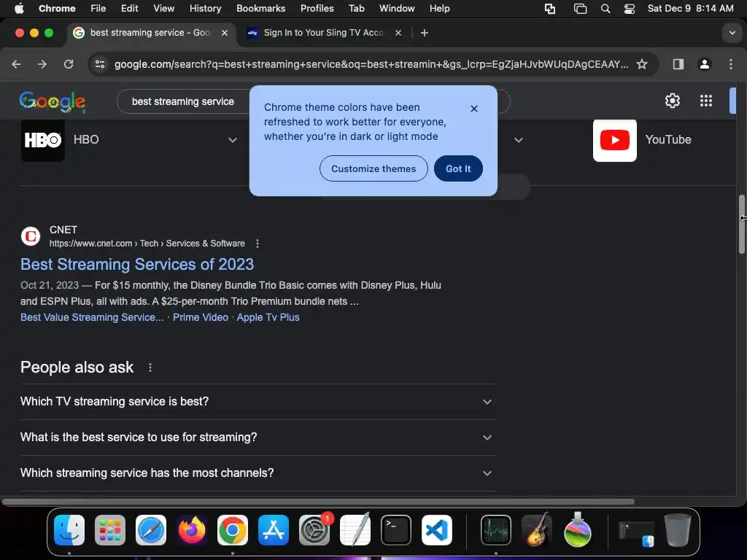Open the Apple Tv Plus sitelink
Screen dimensions: 747x560
pyautogui.click(x=268, y=318)
